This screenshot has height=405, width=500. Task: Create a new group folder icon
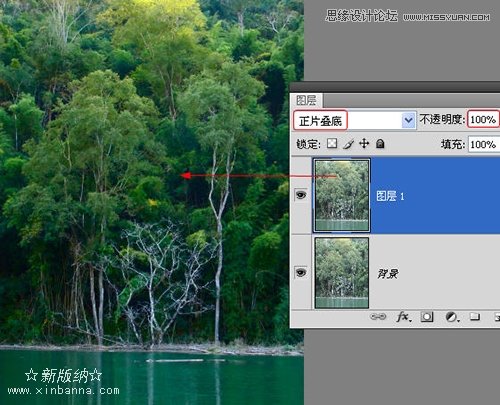click(475, 317)
